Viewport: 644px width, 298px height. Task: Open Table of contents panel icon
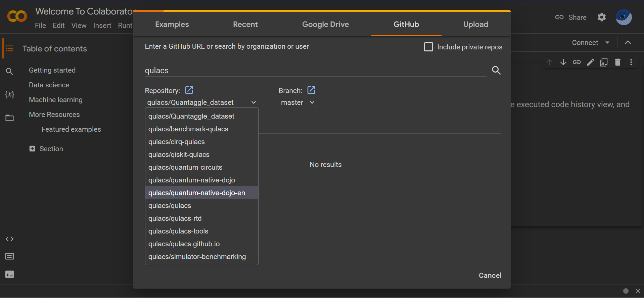10,49
